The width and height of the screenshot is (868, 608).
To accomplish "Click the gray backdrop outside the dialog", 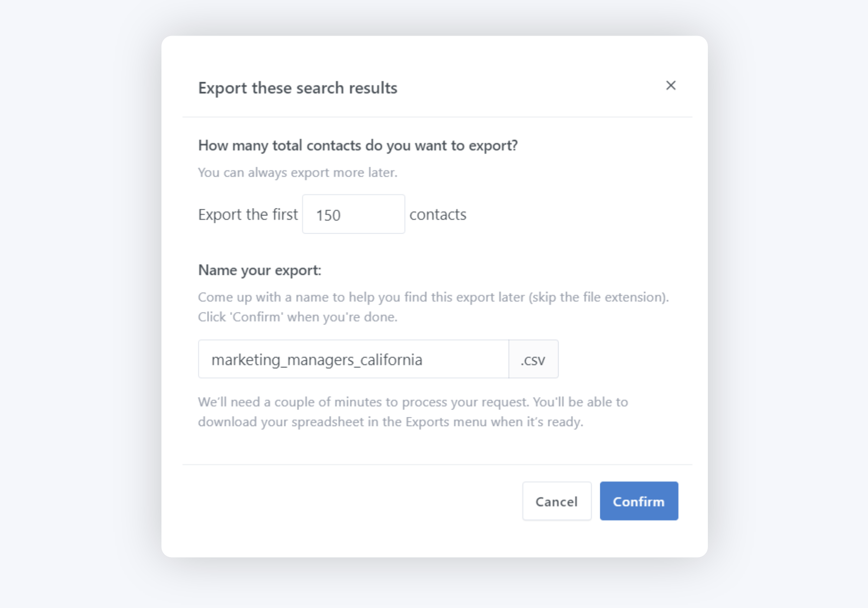I will [x=78, y=304].
